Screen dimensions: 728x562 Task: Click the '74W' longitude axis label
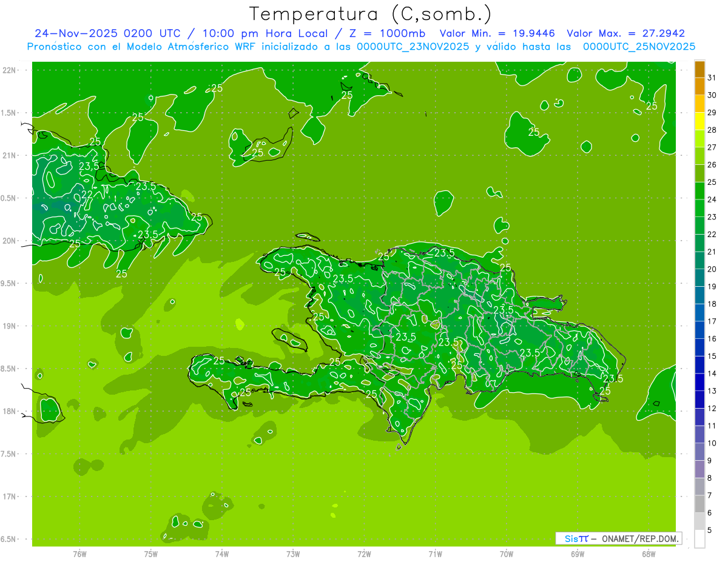[222, 554]
